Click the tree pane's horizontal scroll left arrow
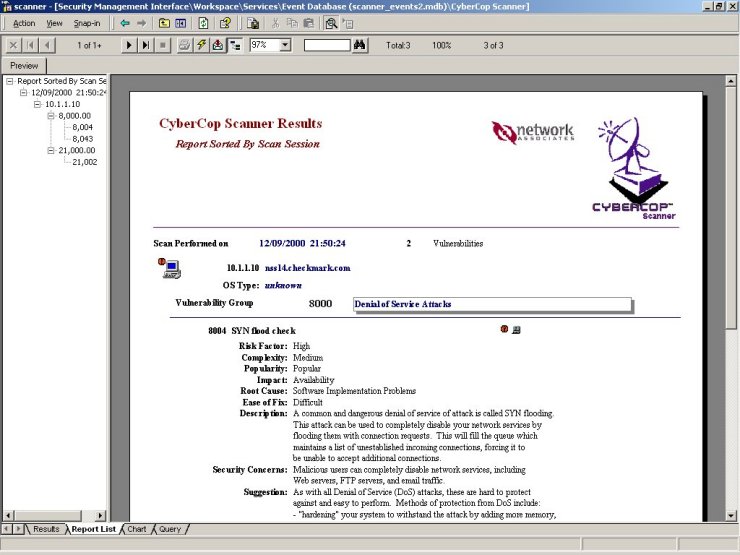This screenshot has width=740, height=555. [x=9, y=515]
